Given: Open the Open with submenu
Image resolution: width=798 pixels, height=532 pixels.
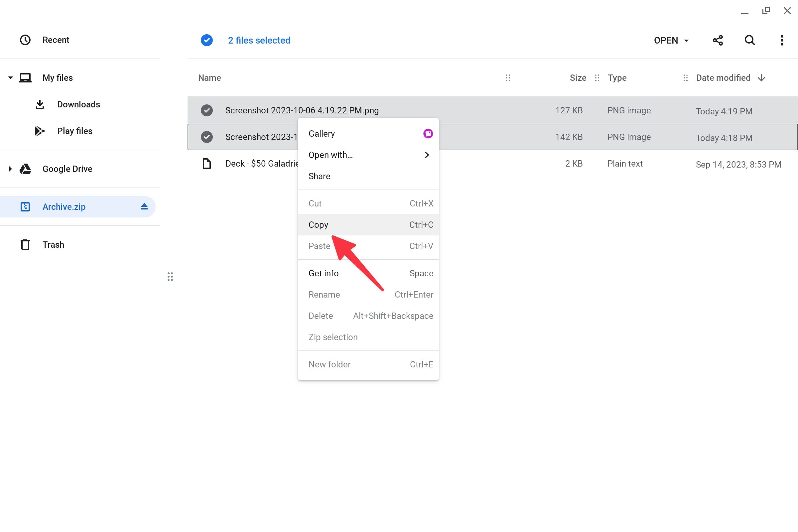Looking at the screenshot, I should click(330, 155).
